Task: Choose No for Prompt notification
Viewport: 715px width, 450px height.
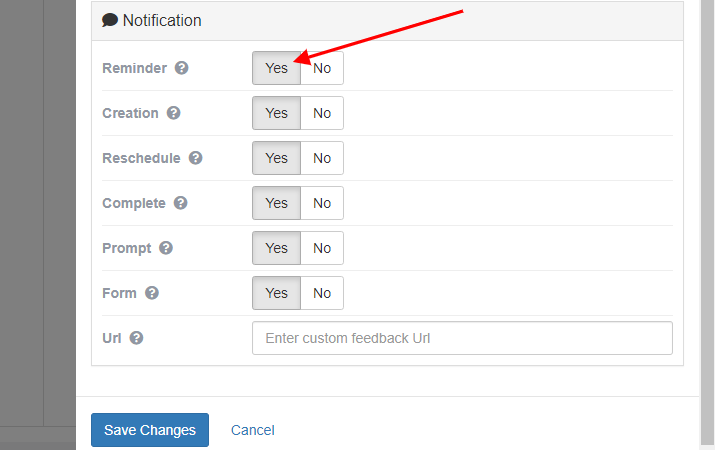Action: 322,248
